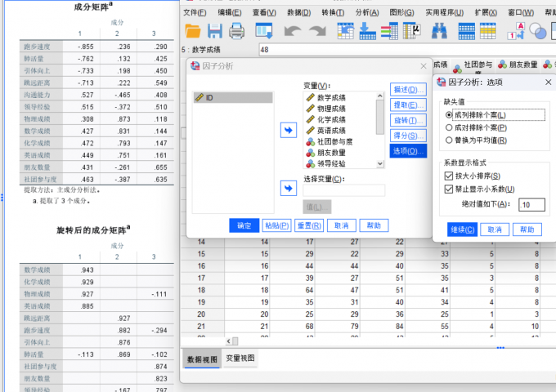Click the Redo arrow icon
The height and width of the screenshot is (392, 556).
pos(317,31)
